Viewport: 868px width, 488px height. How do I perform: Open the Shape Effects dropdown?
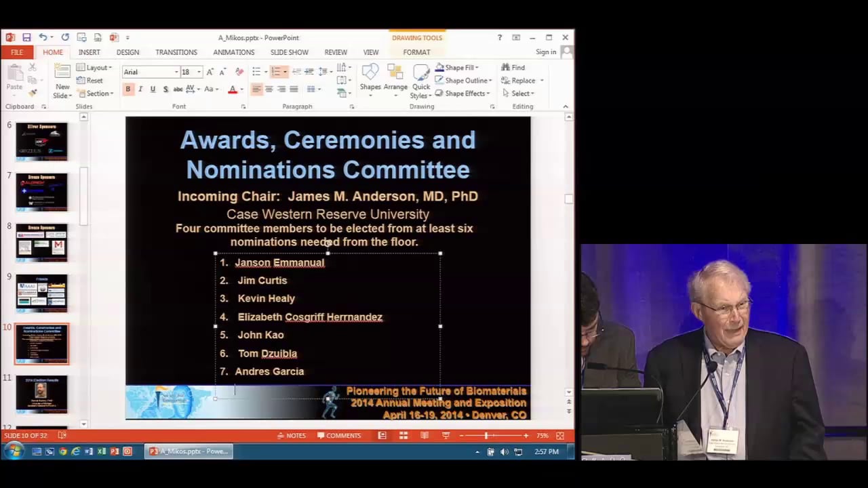click(462, 94)
